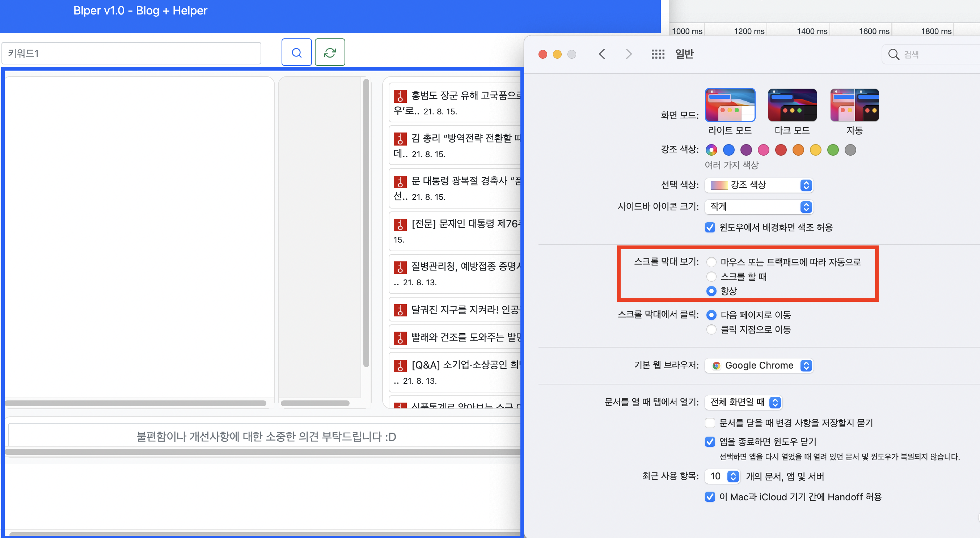Select the 스크롤 할 때 radio option
980x538 pixels.
click(x=711, y=277)
